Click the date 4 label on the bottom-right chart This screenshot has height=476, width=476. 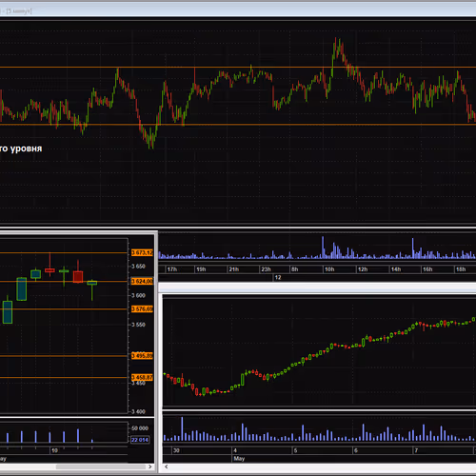pos(235,450)
